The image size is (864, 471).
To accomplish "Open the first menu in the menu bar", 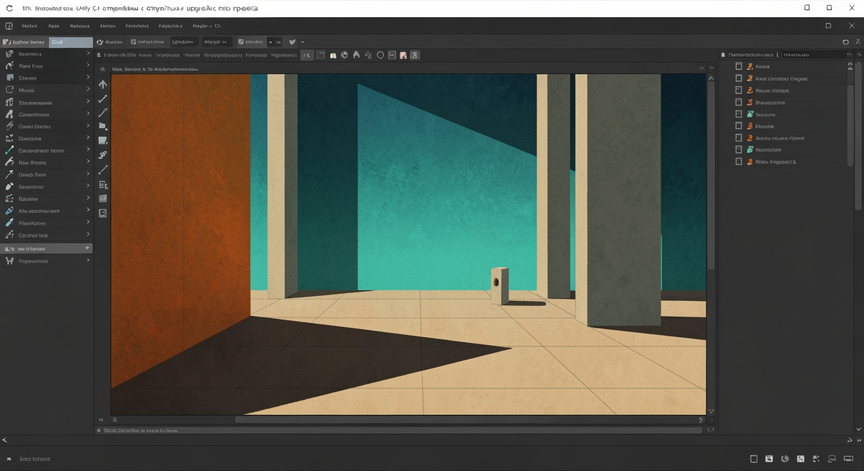I will [x=30, y=26].
